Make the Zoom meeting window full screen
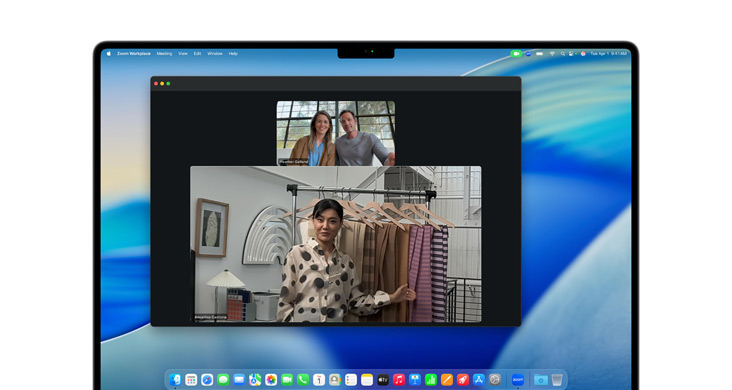 pos(168,84)
